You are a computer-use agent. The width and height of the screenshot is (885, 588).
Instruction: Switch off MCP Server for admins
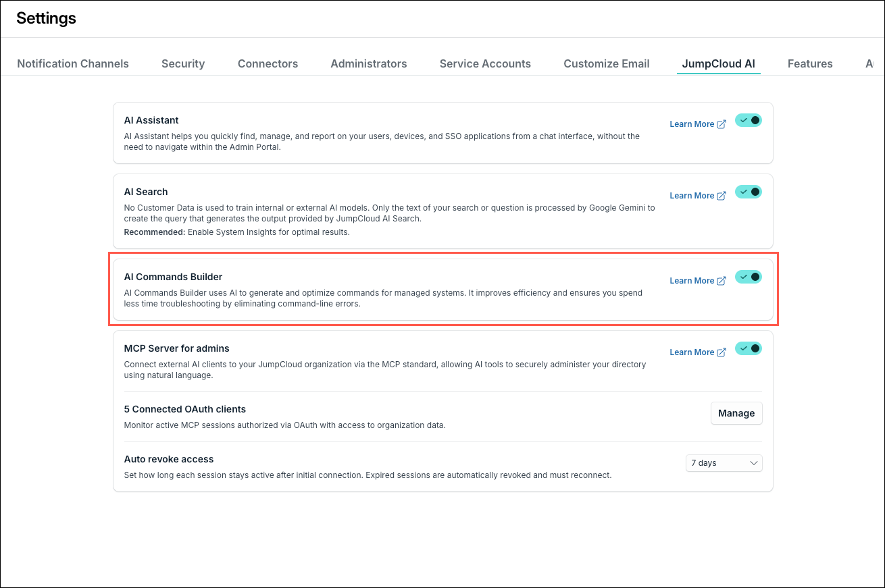tap(749, 348)
